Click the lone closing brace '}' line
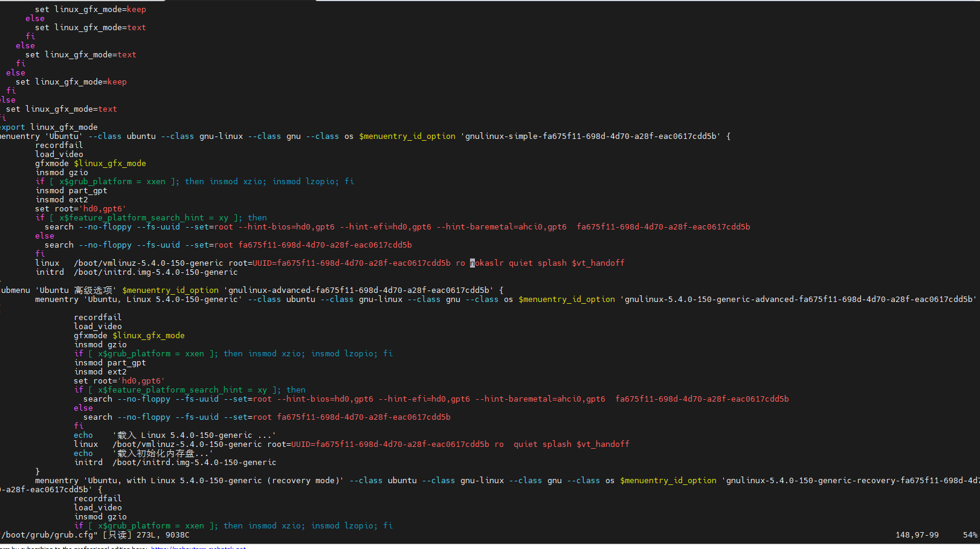The image size is (980, 549). (x=37, y=472)
